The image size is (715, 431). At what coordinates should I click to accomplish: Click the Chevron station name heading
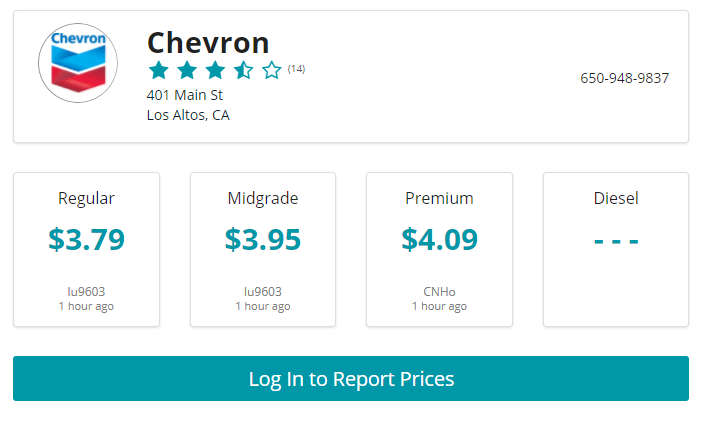[208, 42]
